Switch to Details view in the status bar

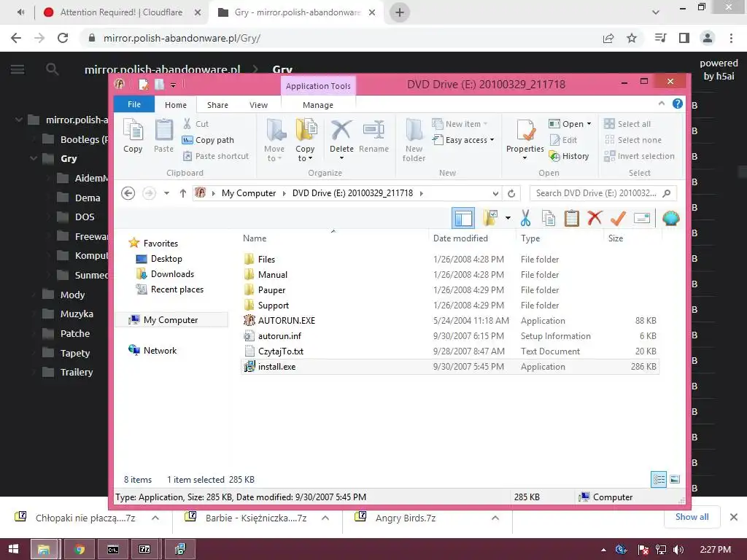(x=659, y=479)
